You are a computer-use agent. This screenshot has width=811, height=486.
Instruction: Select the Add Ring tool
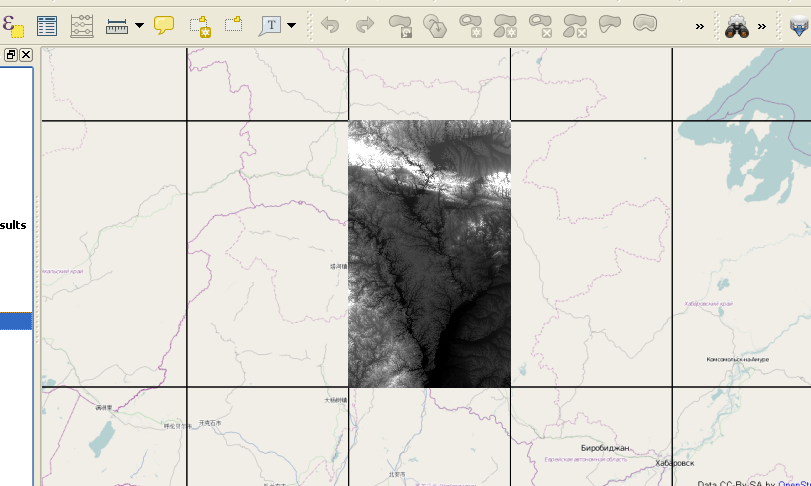pos(471,26)
